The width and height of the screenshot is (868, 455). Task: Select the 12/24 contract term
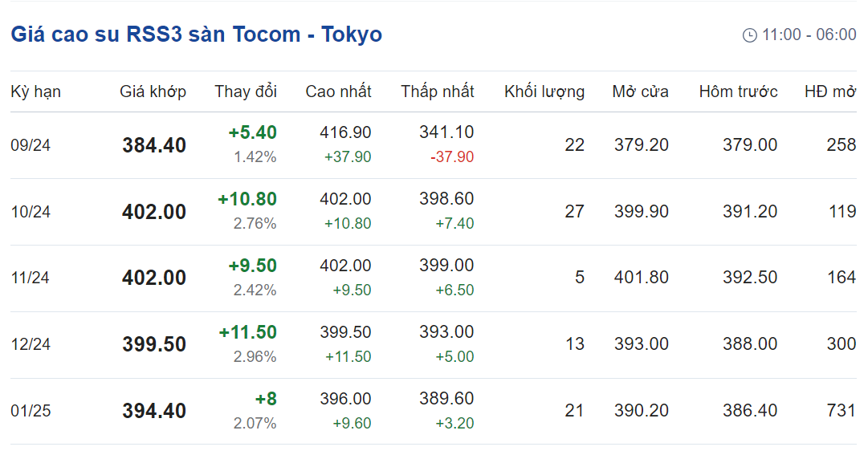click(x=31, y=344)
